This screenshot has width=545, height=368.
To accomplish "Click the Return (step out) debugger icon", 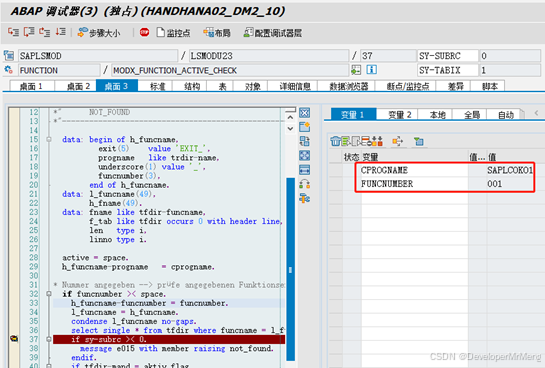I will click(44, 32).
